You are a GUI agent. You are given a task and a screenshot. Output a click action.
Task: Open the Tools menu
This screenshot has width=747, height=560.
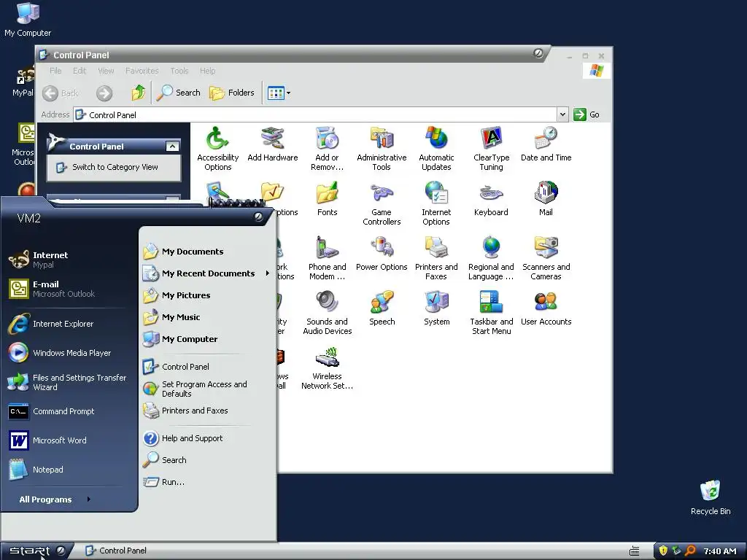click(x=179, y=71)
